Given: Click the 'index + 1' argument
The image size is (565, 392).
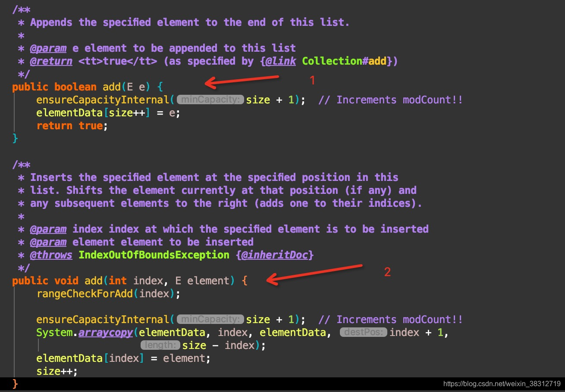Looking at the screenshot, I should pyautogui.click(x=416, y=333).
